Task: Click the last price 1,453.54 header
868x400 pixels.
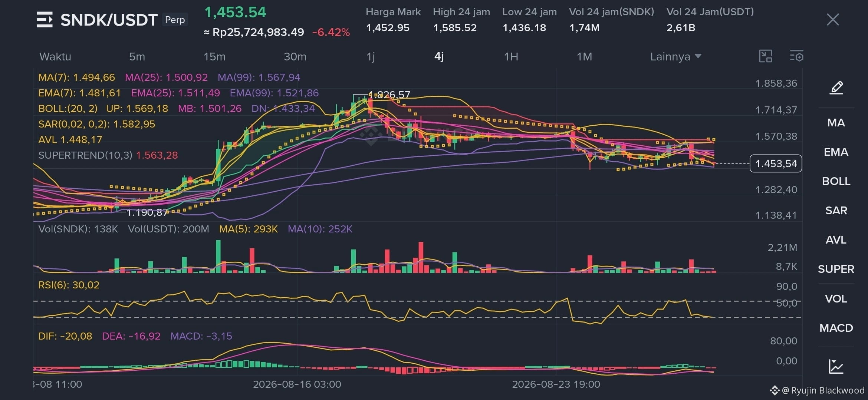Action: click(x=235, y=13)
